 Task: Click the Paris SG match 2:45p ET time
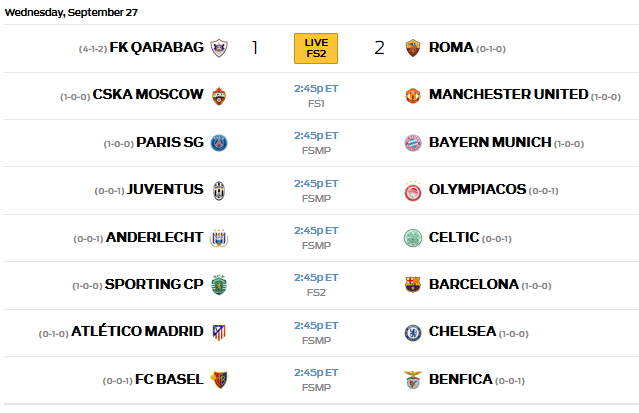[x=316, y=136]
